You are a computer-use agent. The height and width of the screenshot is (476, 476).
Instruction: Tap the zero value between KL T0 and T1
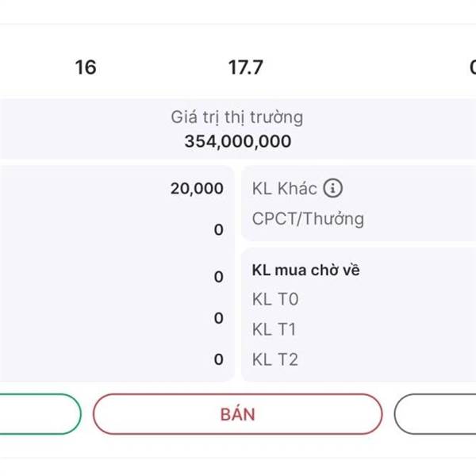coord(219,318)
